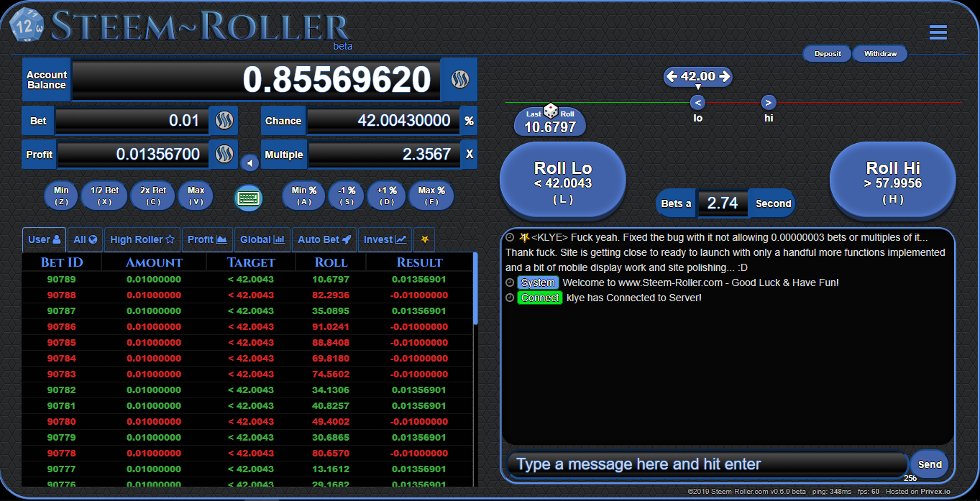This screenshot has width=980, height=501.
Task: Set bet to minimum with Min (Z)
Action: coord(61,195)
